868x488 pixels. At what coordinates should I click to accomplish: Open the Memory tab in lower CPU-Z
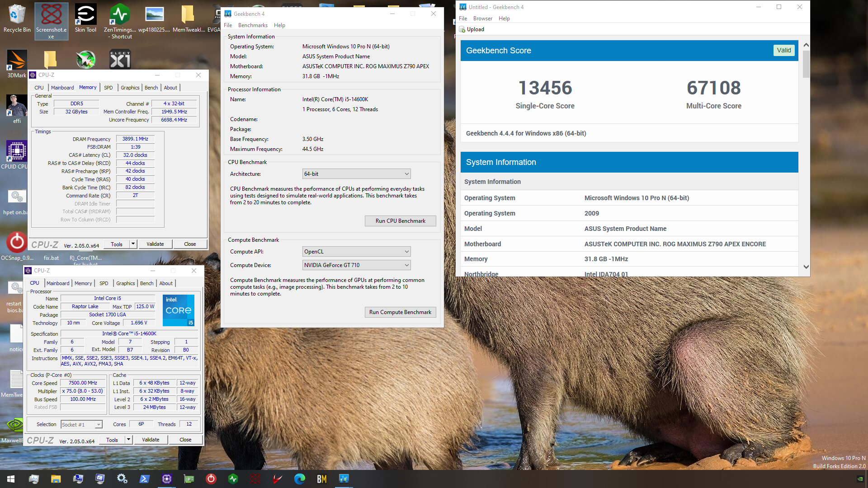(x=83, y=283)
